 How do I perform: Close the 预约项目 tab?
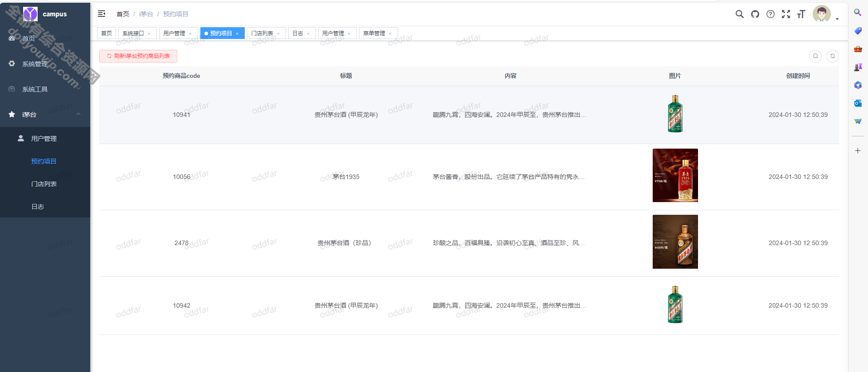point(237,34)
